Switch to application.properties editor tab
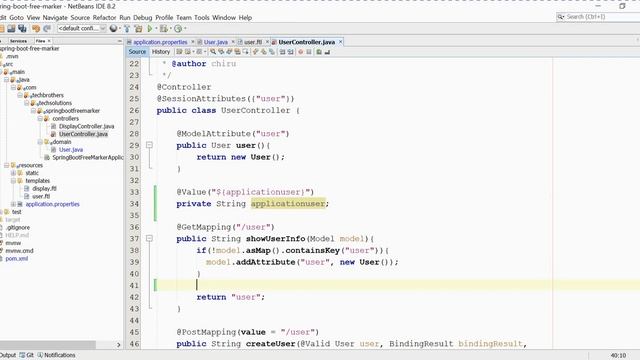This screenshot has height=360, width=640. click(x=160, y=42)
